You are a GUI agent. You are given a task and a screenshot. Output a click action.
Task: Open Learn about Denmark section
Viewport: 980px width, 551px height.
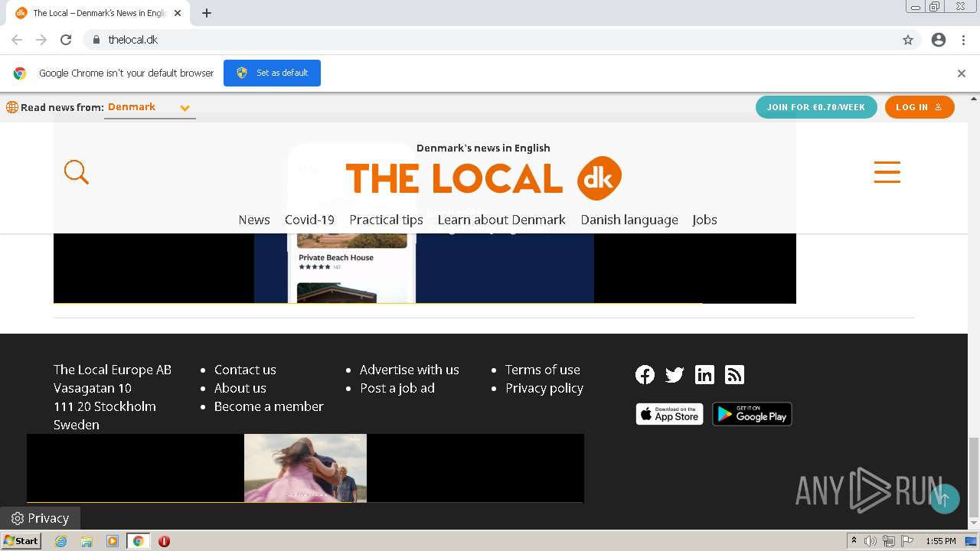click(x=501, y=220)
